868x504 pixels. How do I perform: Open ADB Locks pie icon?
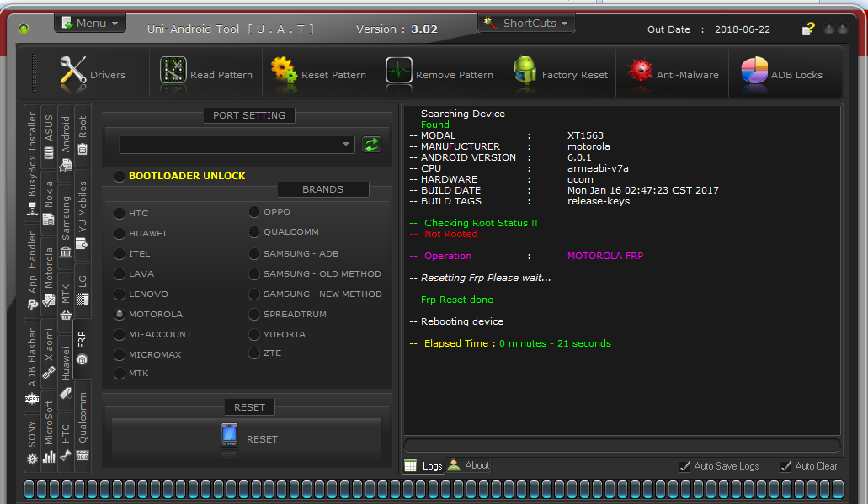coord(754,71)
